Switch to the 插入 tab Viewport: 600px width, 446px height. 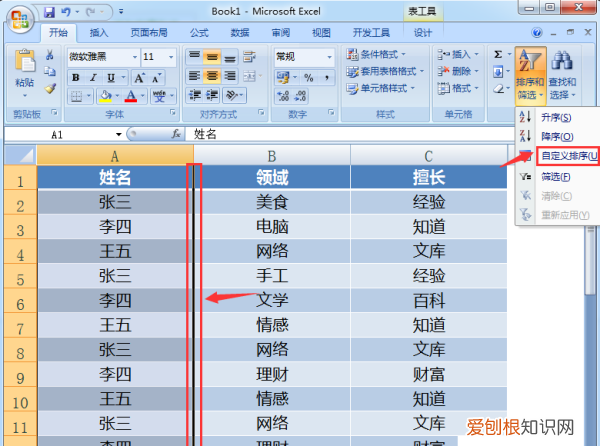click(99, 33)
